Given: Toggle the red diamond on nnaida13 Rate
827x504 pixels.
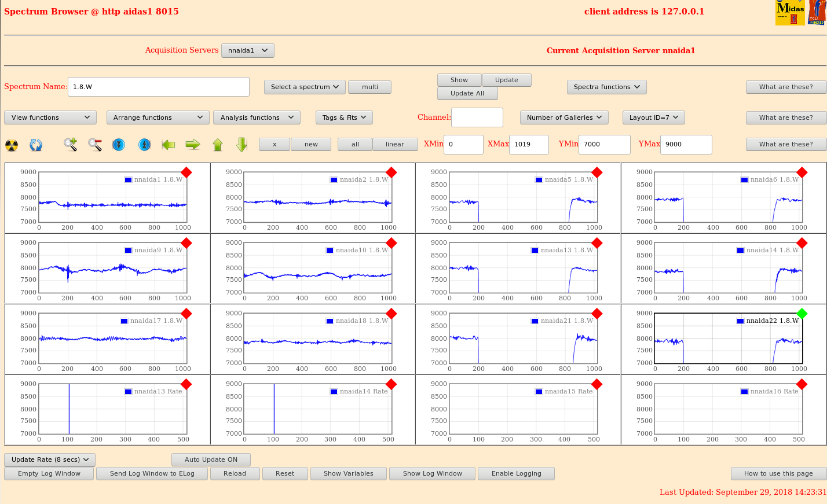Looking at the screenshot, I should [186, 384].
